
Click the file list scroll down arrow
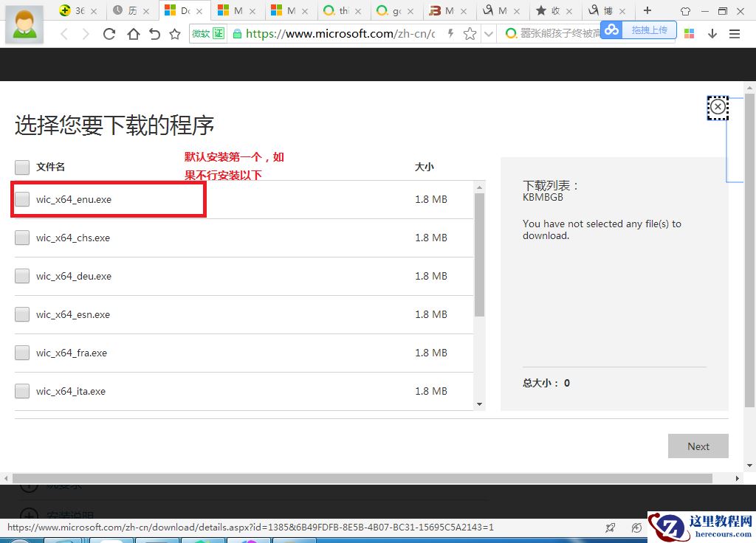pos(479,404)
